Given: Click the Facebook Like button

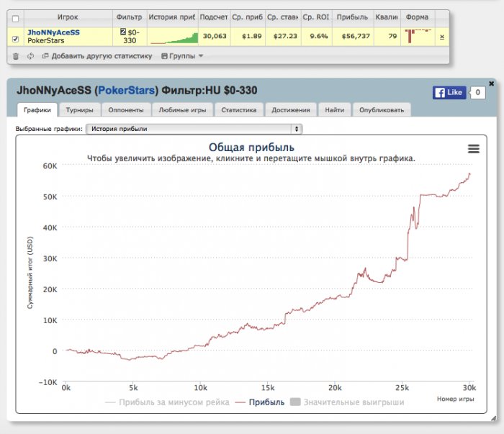Looking at the screenshot, I should click(449, 93).
